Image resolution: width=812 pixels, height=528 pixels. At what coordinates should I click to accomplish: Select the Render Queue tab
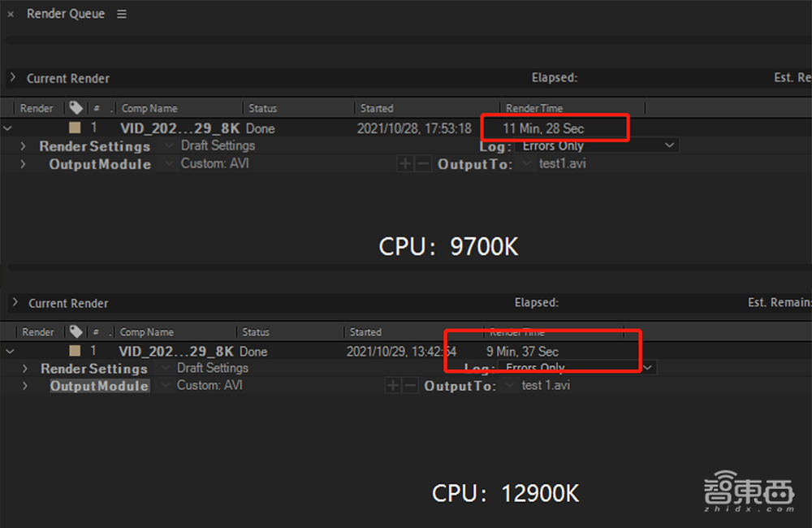65,15
